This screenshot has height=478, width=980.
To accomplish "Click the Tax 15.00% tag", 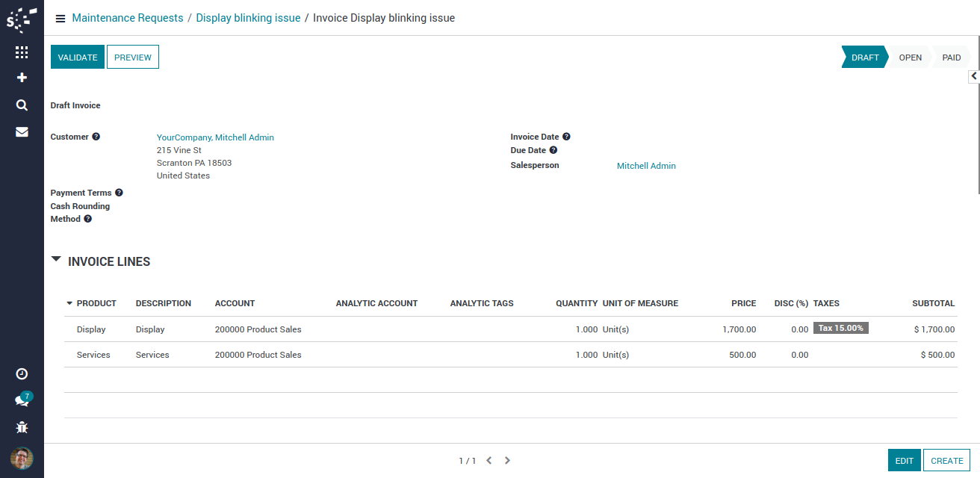I will click(x=840, y=328).
